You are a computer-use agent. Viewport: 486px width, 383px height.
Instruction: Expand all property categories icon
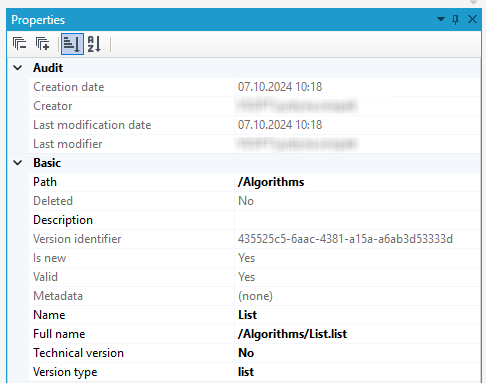42,44
